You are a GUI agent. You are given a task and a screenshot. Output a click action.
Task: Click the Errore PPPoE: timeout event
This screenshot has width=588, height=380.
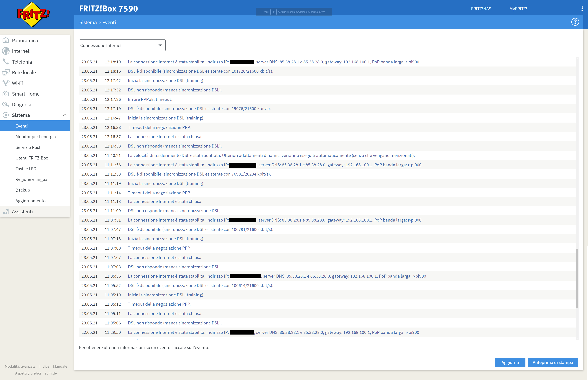pyautogui.click(x=150, y=99)
